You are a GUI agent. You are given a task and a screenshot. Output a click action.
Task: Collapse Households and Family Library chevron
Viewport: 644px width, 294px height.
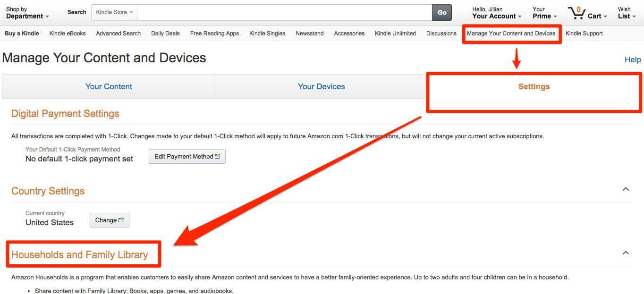626,253
